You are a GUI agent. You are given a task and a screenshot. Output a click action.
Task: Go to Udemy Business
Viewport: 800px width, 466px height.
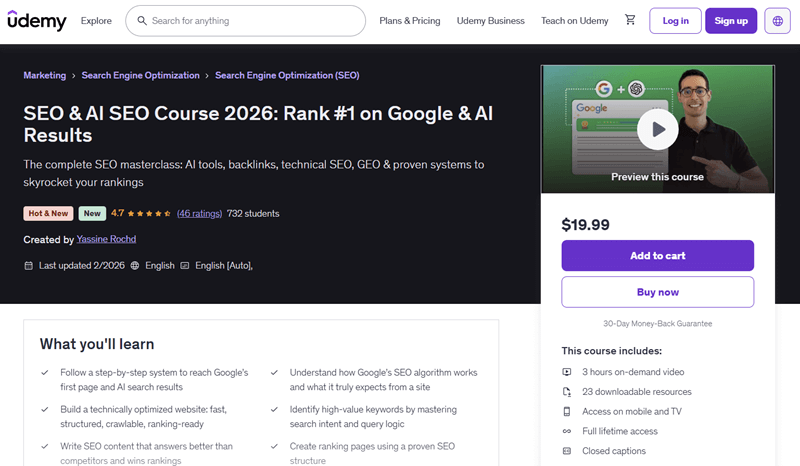(490, 21)
